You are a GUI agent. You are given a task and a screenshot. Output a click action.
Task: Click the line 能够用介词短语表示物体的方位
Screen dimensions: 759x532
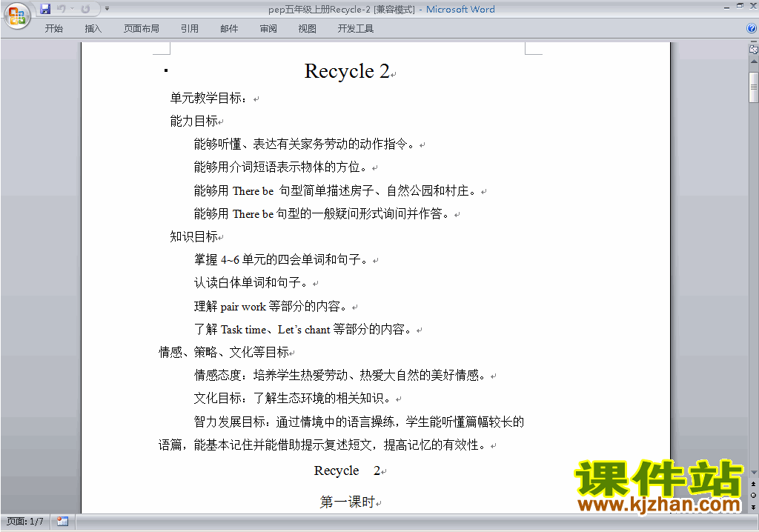tap(281, 167)
